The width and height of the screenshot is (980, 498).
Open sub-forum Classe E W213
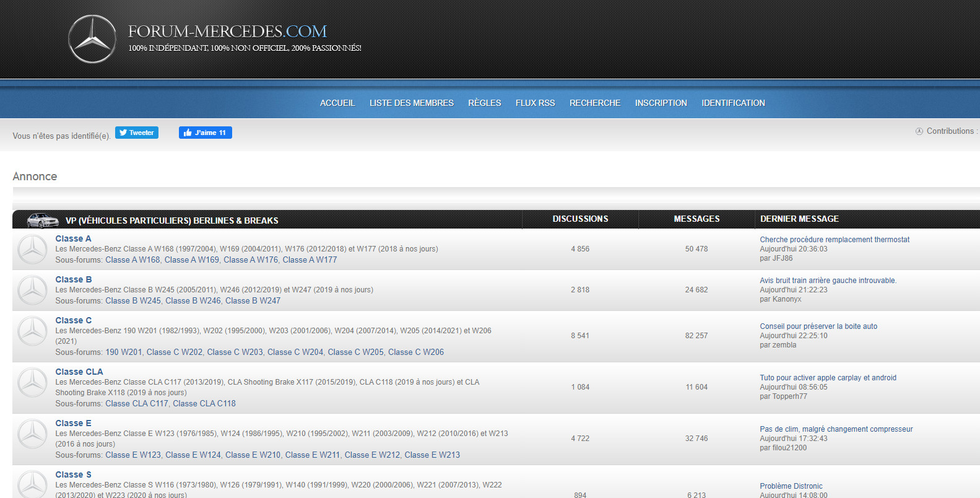432,455
